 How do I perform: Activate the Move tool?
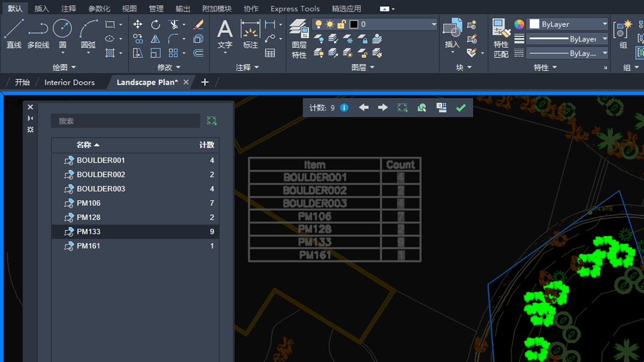tap(136, 25)
